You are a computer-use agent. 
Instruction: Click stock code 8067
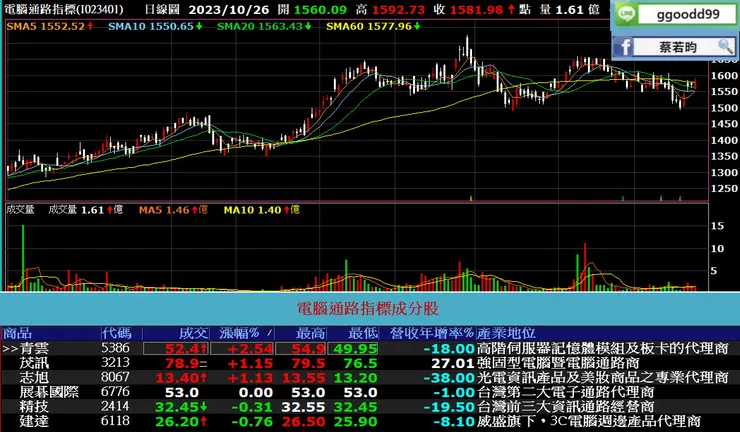115,377
